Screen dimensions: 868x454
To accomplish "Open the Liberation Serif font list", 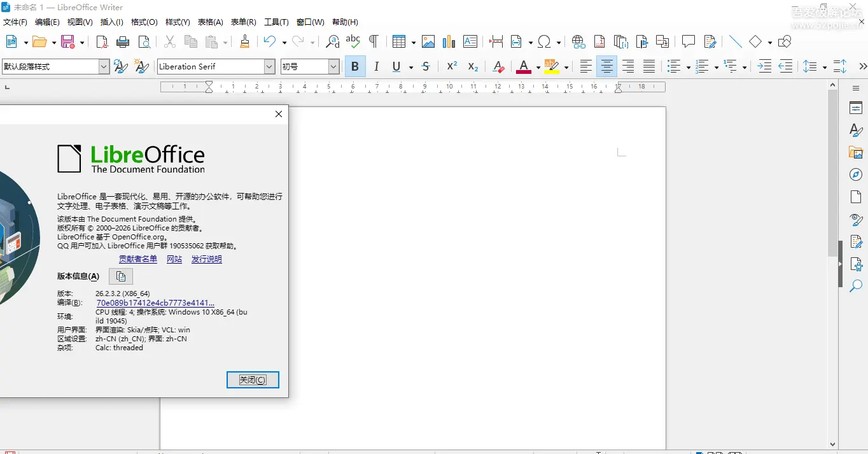I will [x=269, y=66].
